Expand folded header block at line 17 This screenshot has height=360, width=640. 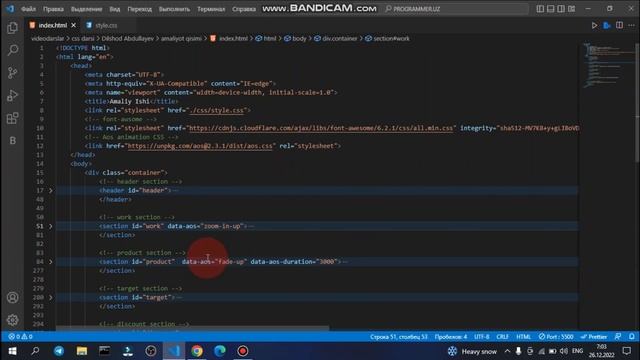[x=51, y=191]
